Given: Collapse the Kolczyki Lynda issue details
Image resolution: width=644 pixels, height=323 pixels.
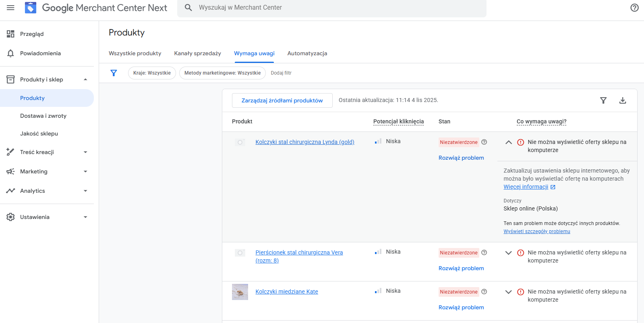Looking at the screenshot, I should pyautogui.click(x=508, y=142).
